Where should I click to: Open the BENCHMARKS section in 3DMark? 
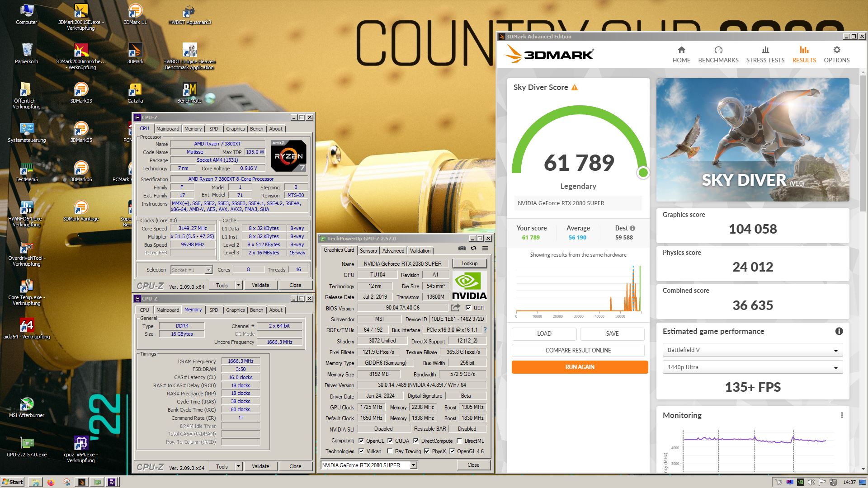(718, 54)
